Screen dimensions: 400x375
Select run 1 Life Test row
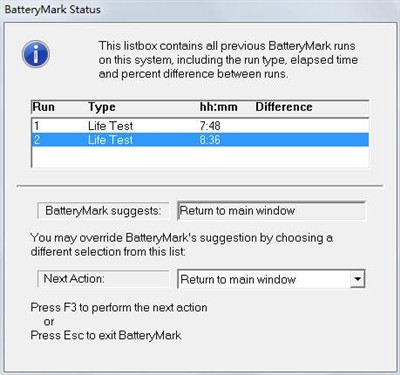pos(200,126)
